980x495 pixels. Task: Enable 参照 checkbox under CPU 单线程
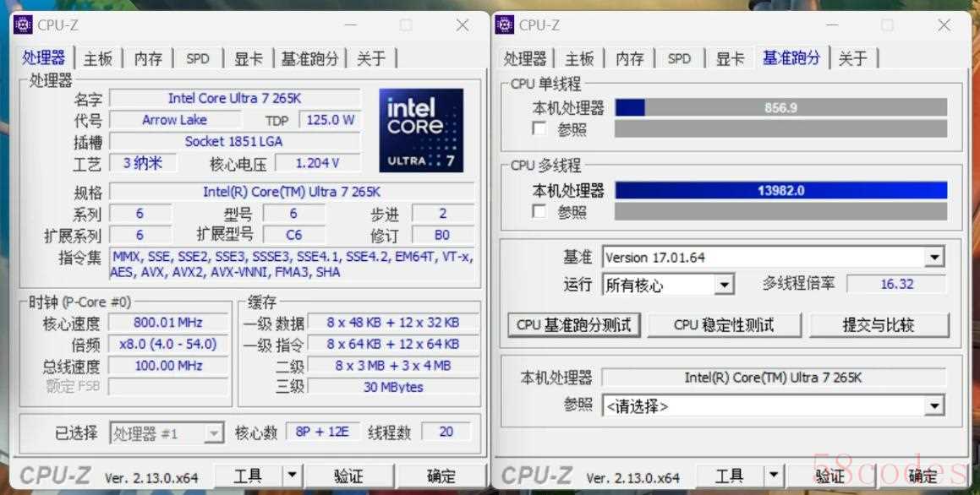539,129
